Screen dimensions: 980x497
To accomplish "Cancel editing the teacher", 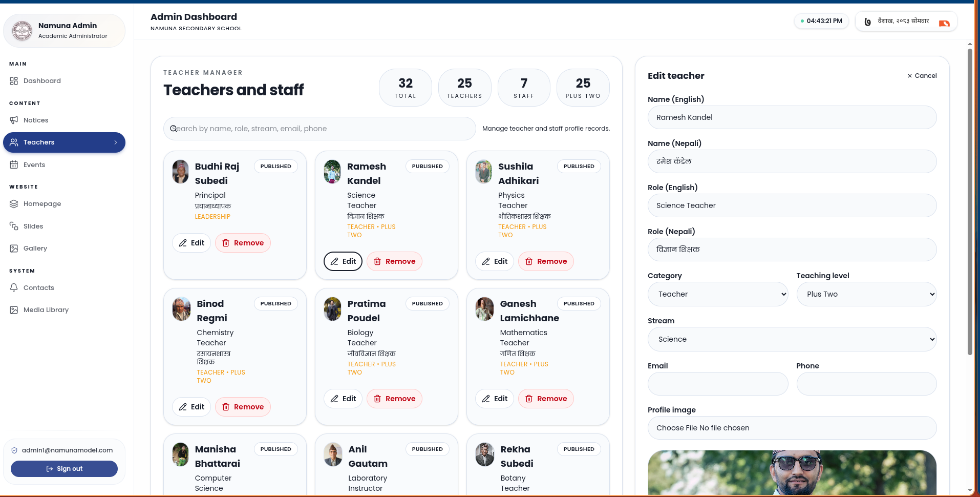I will click(922, 76).
